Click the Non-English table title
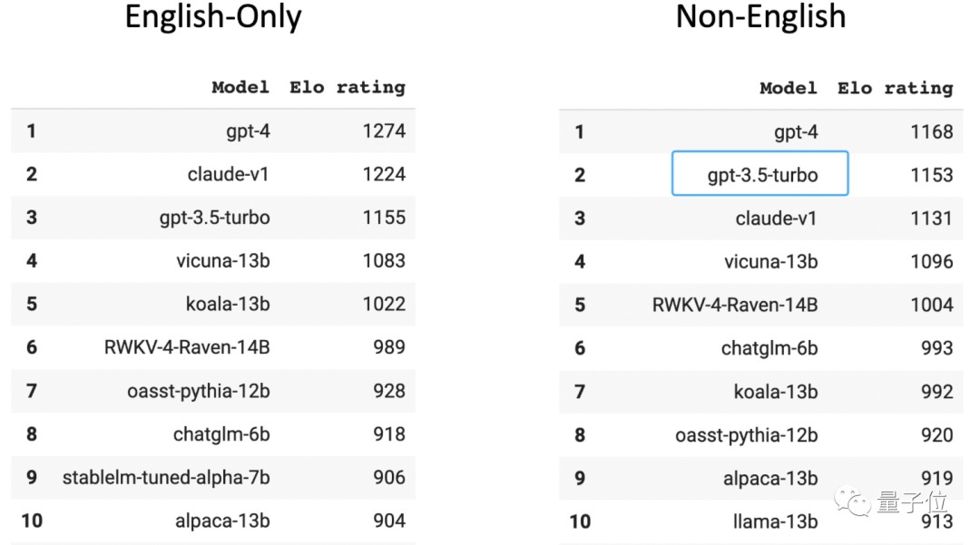 click(x=760, y=16)
